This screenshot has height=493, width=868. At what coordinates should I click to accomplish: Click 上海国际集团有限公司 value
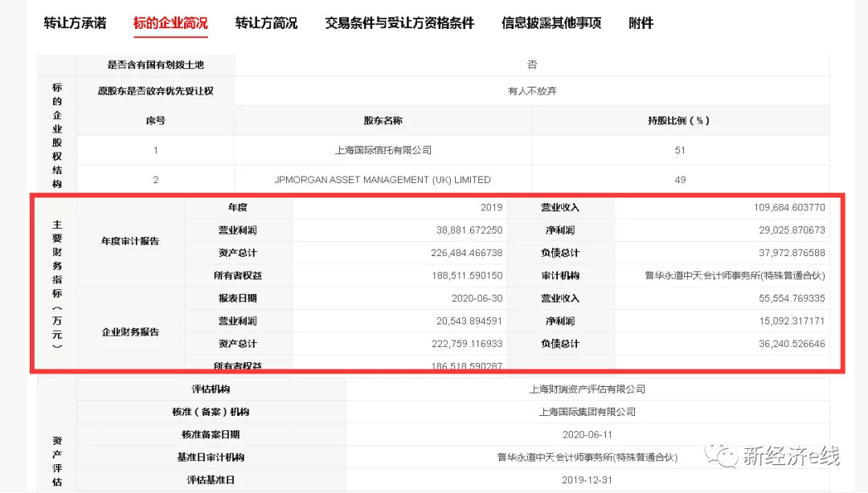point(588,412)
